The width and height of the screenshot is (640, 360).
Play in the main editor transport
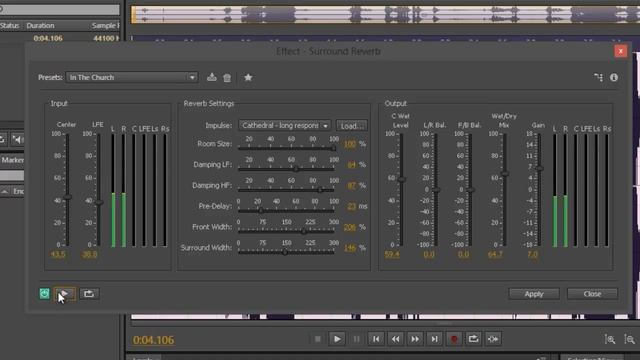click(x=337, y=339)
